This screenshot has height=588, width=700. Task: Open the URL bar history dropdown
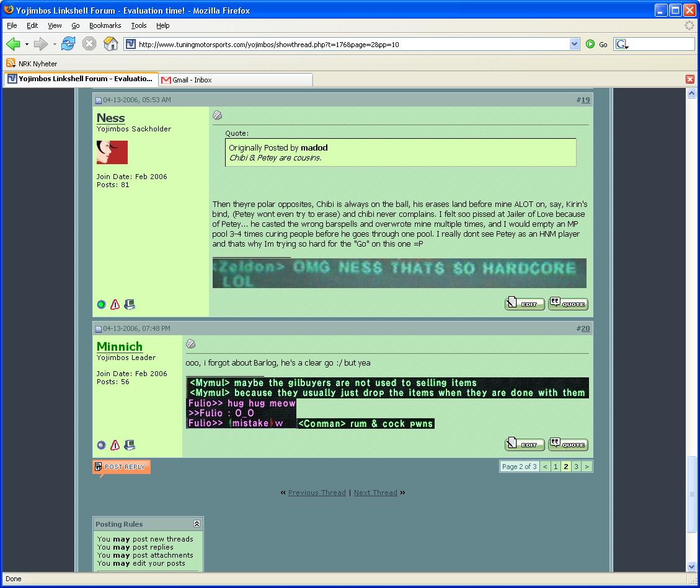pos(574,44)
